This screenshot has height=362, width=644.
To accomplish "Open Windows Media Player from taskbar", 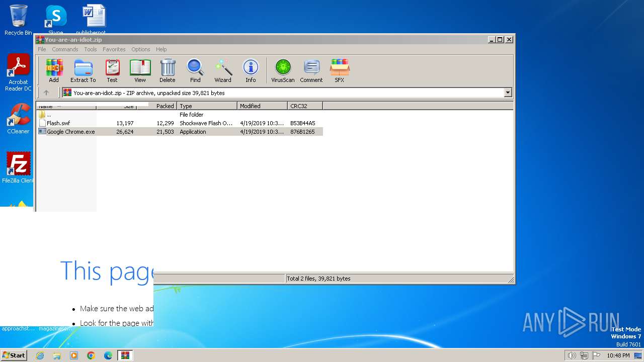I will [74, 355].
